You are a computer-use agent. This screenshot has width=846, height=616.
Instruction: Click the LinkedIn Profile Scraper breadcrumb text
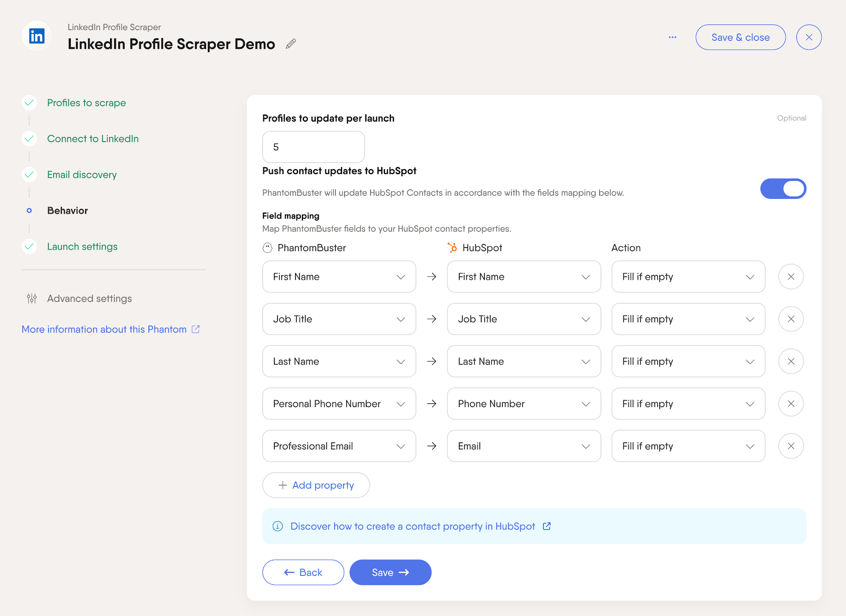114,27
